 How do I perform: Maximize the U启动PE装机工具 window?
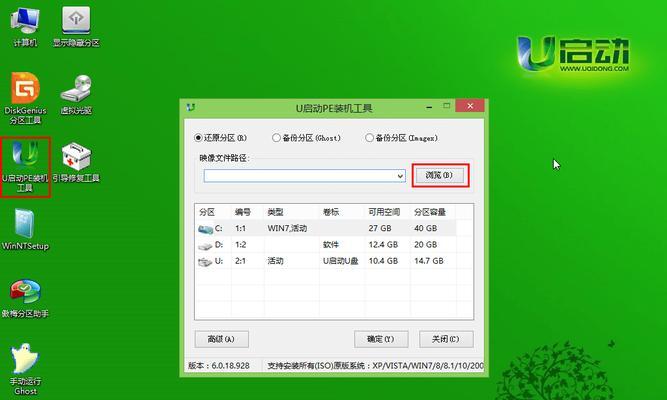click(x=446, y=106)
